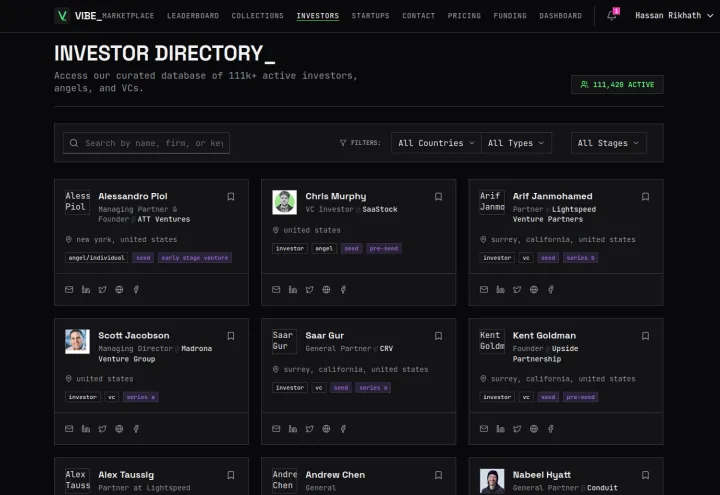The image size is (720, 495).
Task: Click Nabeel Hyatt's avatar photo
Action: pyautogui.click(x=492, y=481)
